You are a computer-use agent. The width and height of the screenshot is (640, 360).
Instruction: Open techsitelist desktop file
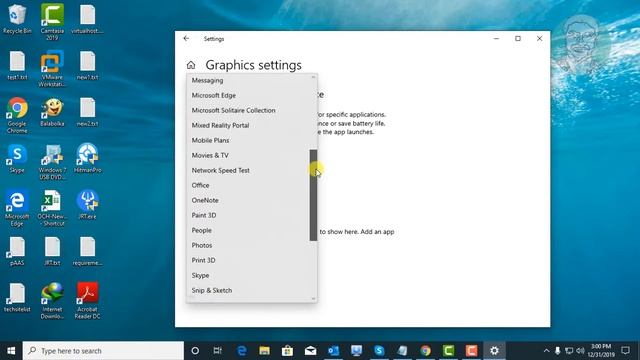[17, 298]
